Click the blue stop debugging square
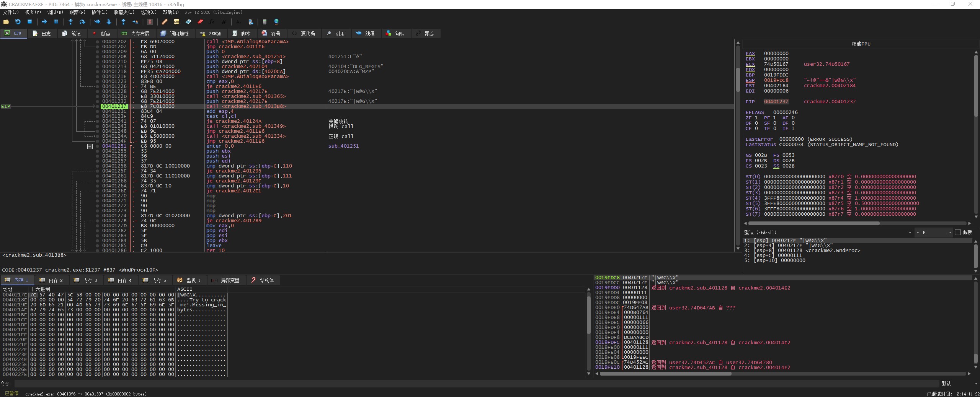The height and width of the screenshot is (397, 980). pos(29,22)
